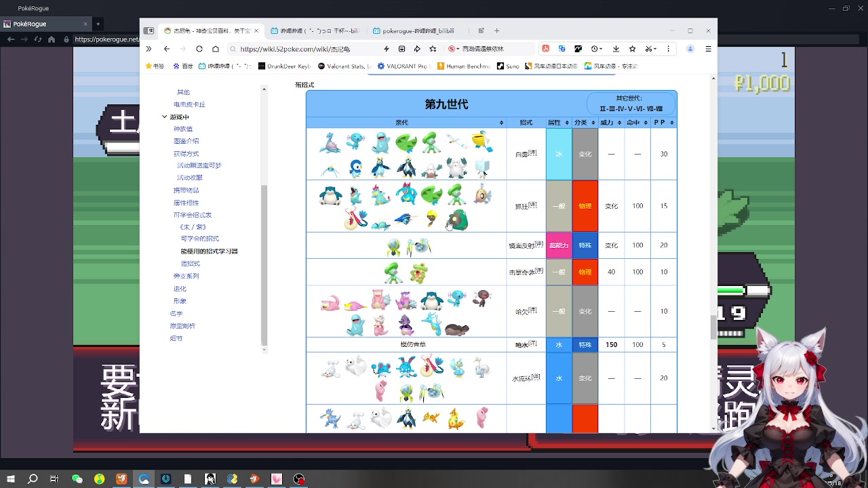
Task: Jump to 获得方式 in contents
Action: (x=186, y=154)
